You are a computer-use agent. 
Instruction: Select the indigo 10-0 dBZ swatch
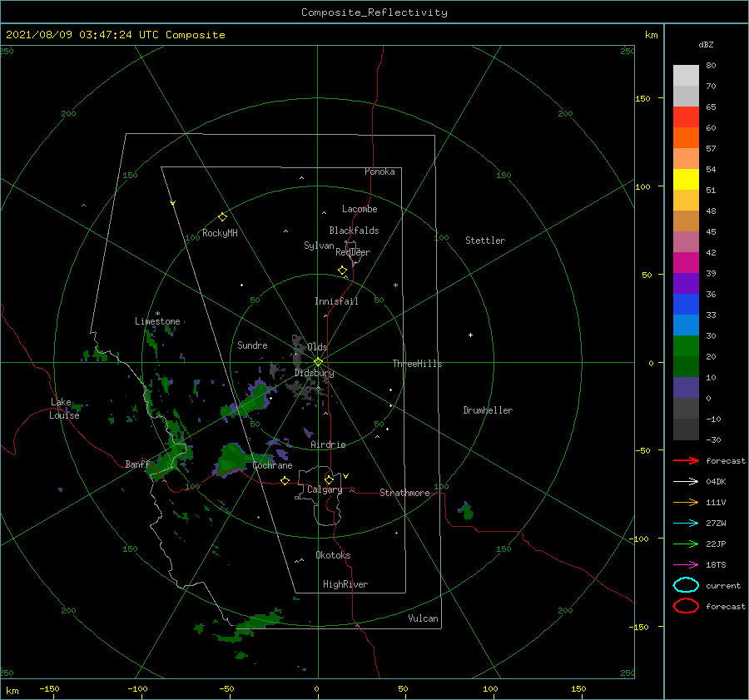tap(686, 388)
